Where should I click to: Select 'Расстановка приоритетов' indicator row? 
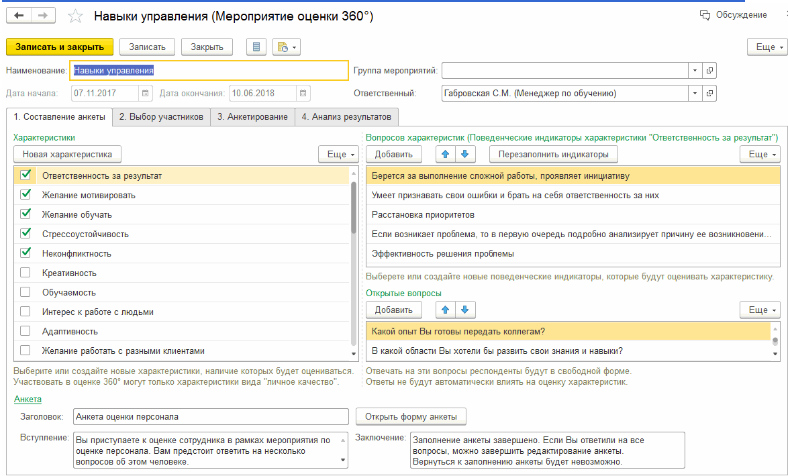pyautogui.click(x=573, y=215)
